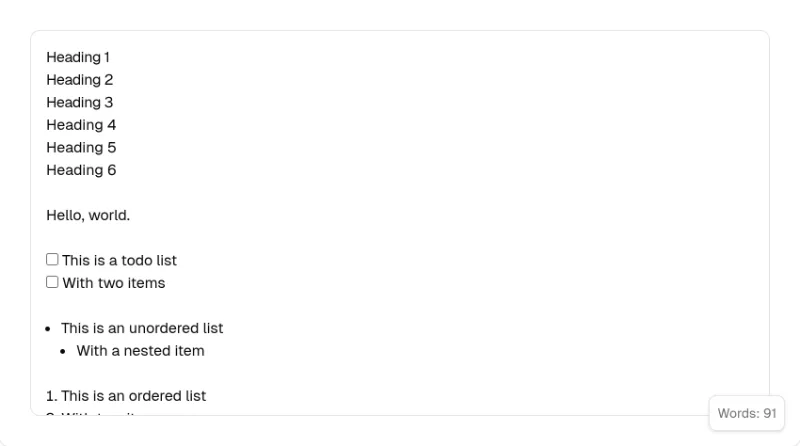Viewport: 800px width, 446px height.
Task: Click the "With two items" label text
Action: [x=114, y=283]
